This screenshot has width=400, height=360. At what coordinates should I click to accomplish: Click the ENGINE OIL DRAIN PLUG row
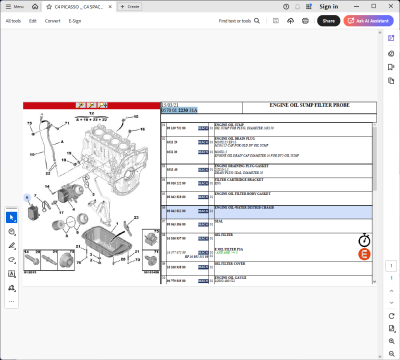tap(267, 150)
